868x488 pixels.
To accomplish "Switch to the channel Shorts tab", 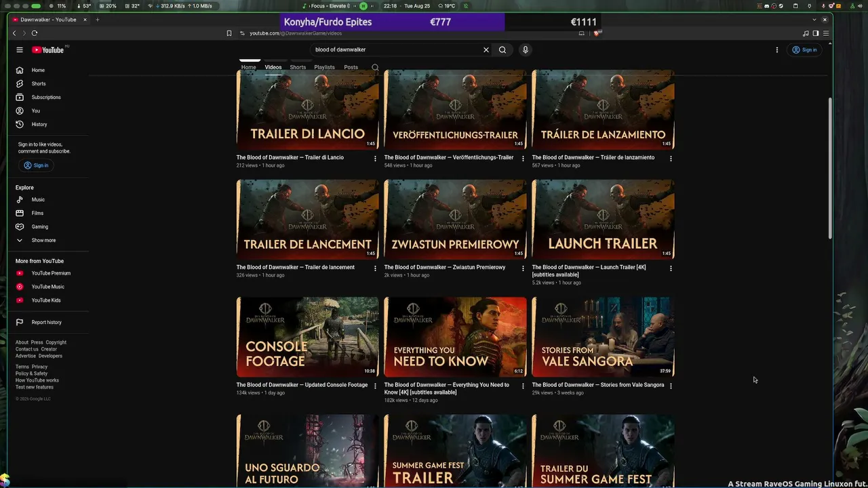I will (x=298, y=67).
